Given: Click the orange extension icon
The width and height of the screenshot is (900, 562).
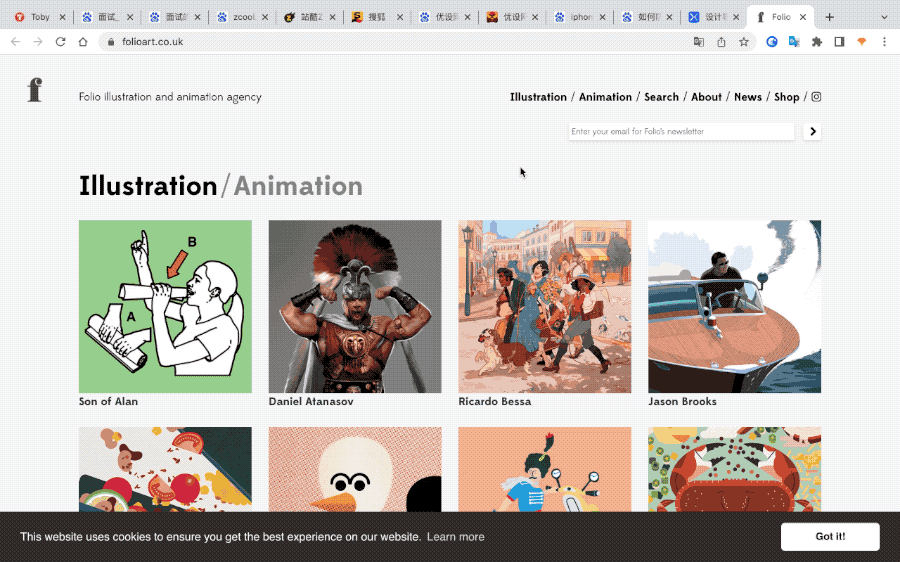Looking at the screenshot, I should 862,42.
